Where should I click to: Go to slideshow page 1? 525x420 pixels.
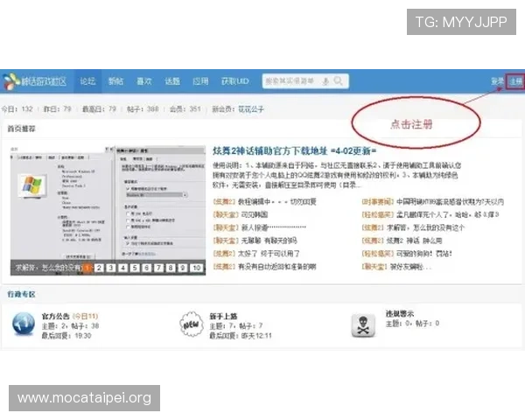tap(87, 268)
